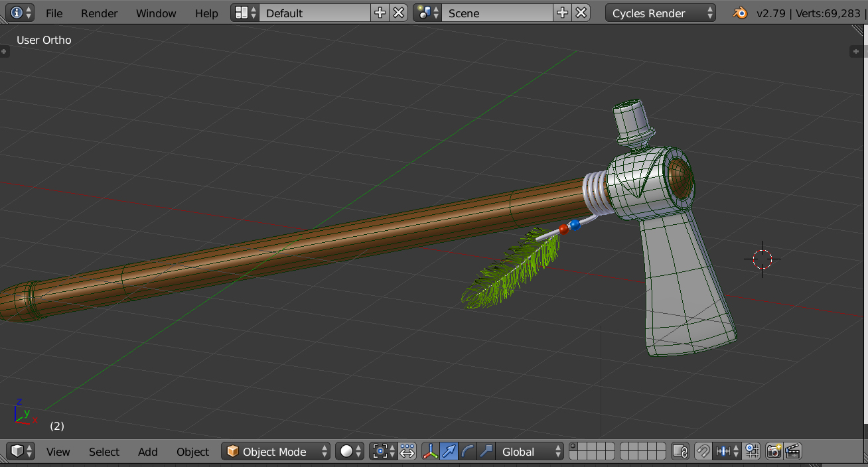Click the blue bead on the cord
Screen dimensions: 868x467
[575, 225]
